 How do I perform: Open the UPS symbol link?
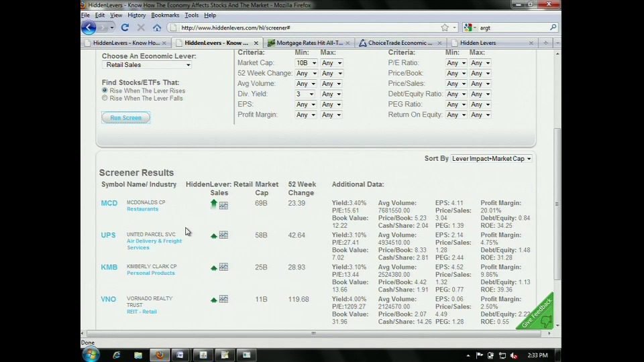click(109, 235)
